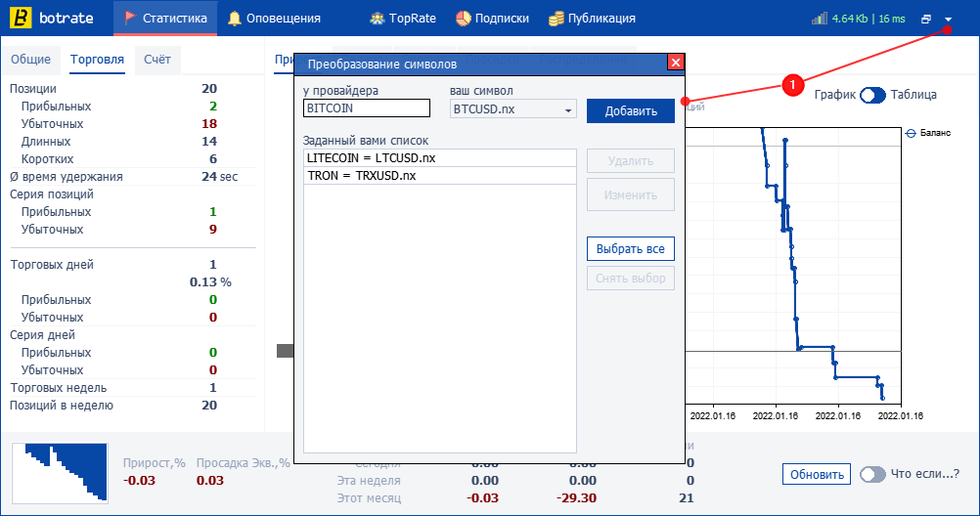Click the Изменить button
The width and height of the screenshot is (980, 516).
coord(631,194)
